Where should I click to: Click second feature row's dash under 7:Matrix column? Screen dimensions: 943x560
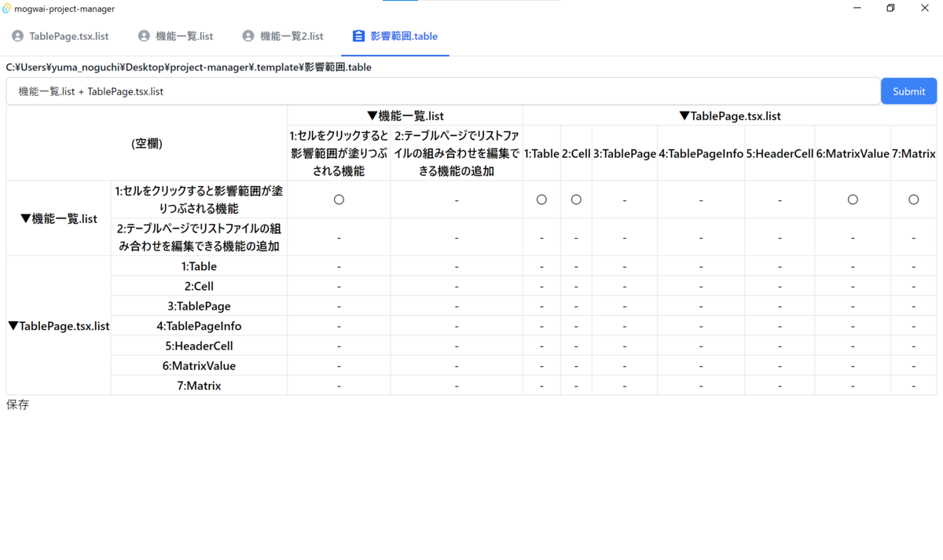click(913, 237)
